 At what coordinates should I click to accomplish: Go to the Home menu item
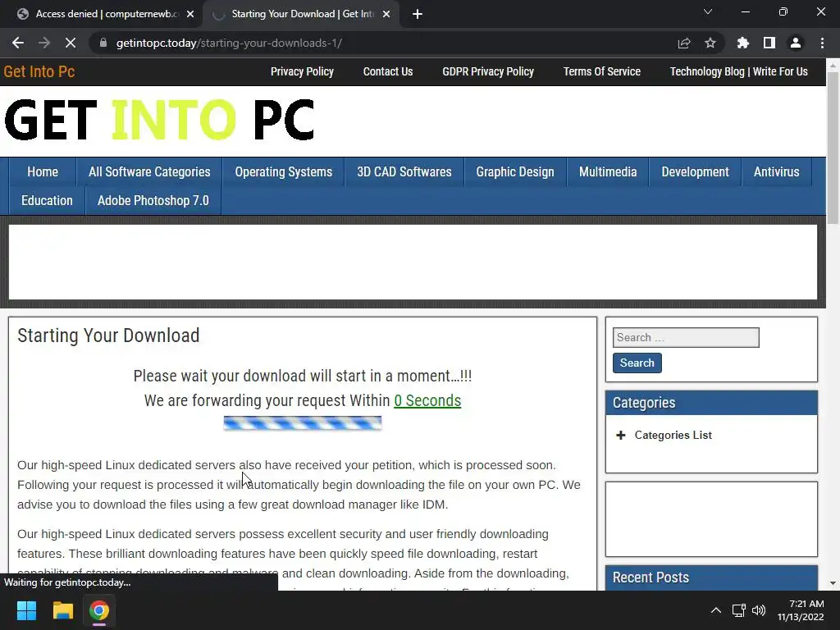click(x=43, y=172)
